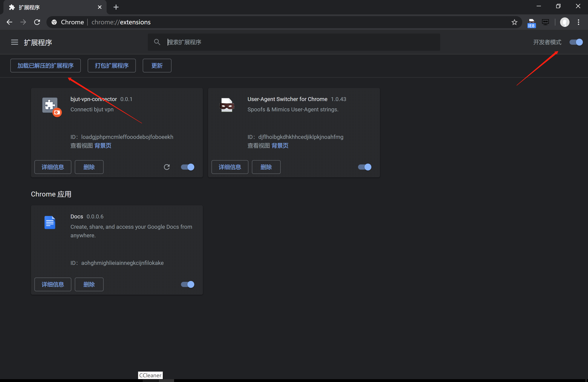Click the back navigation arrow
The height and width of the screenshot is (382, 588).
(9, 22)
